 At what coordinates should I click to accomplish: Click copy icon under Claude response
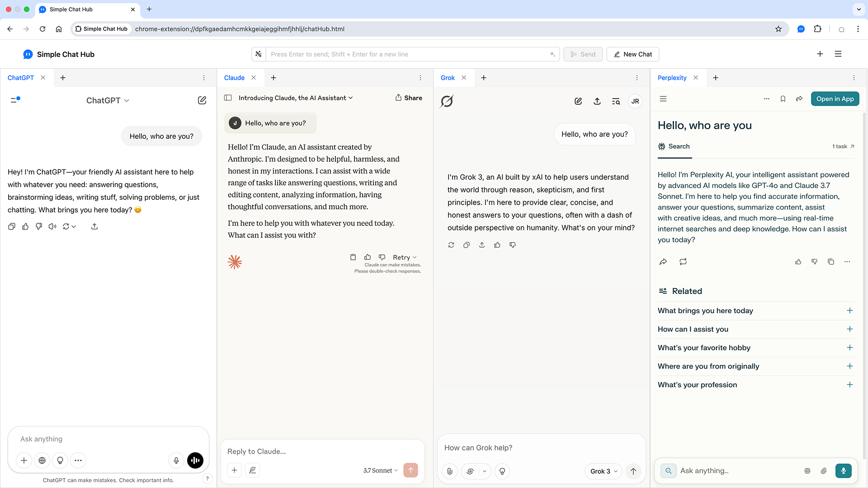pos(353,257)
